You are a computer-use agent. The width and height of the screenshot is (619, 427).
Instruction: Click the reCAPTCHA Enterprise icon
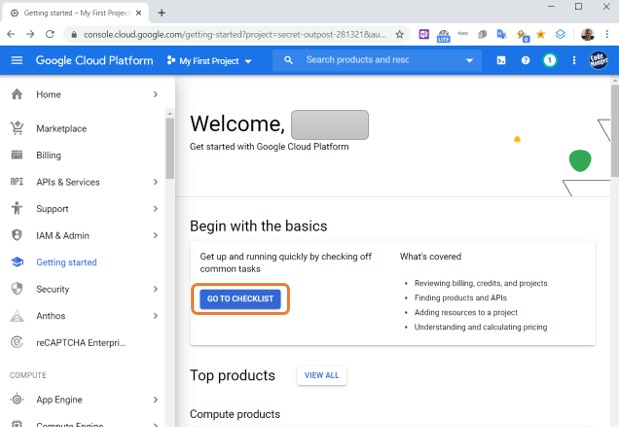pos(17,342)
